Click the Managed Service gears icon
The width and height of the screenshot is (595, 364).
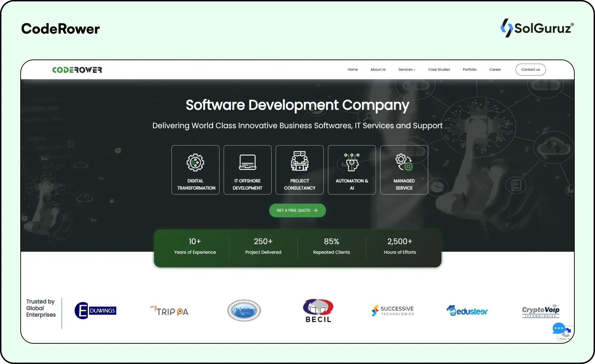(404, 162)
